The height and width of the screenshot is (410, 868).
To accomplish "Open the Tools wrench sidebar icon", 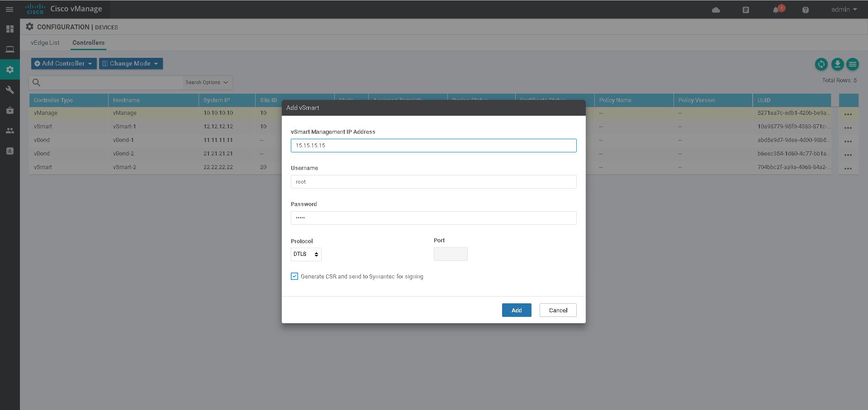I will (x=9, y=90).
